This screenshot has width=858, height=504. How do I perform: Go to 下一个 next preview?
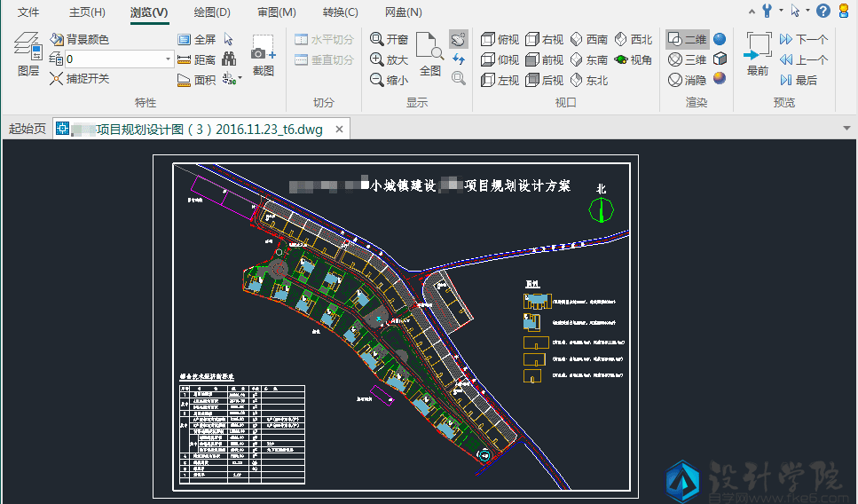tap(804, 39)
